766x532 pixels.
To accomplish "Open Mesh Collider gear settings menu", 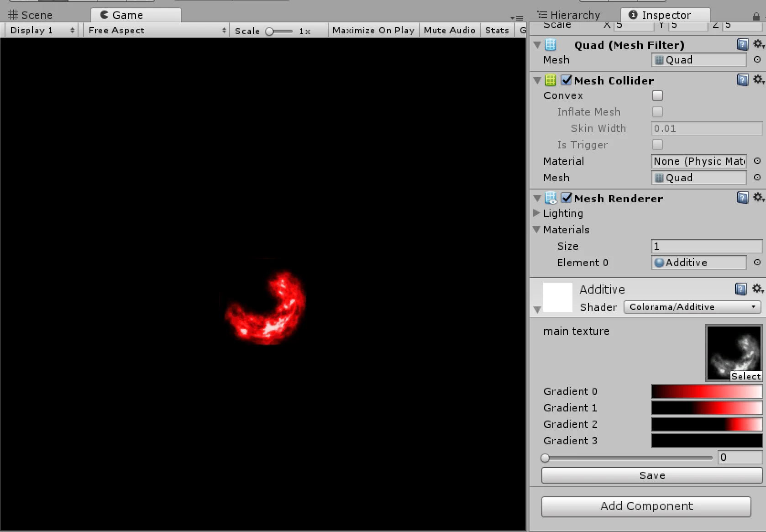I will click(x=758, y=79).
